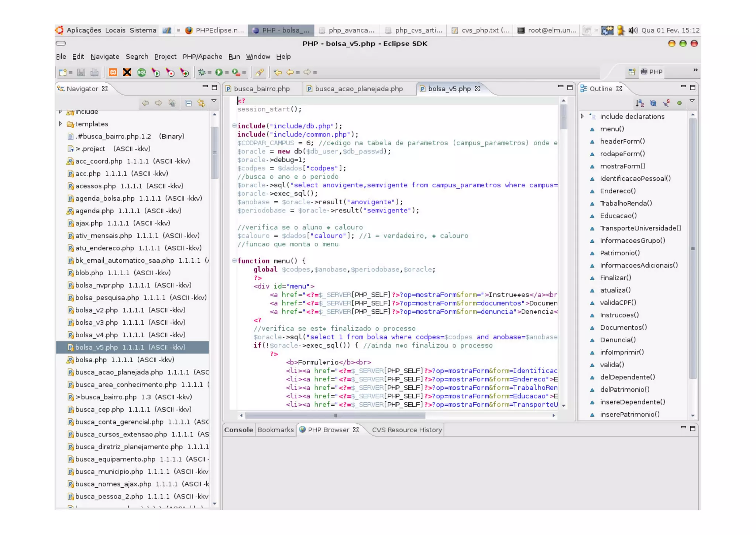Screen dimensions: 756x535
Task: Click the Debug bug icon
Action: [202, 72]
